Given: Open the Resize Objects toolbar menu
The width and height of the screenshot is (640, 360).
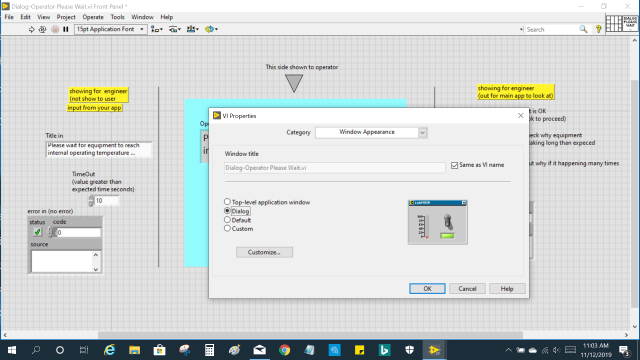Looking at the screenshot, I should 193,29.
